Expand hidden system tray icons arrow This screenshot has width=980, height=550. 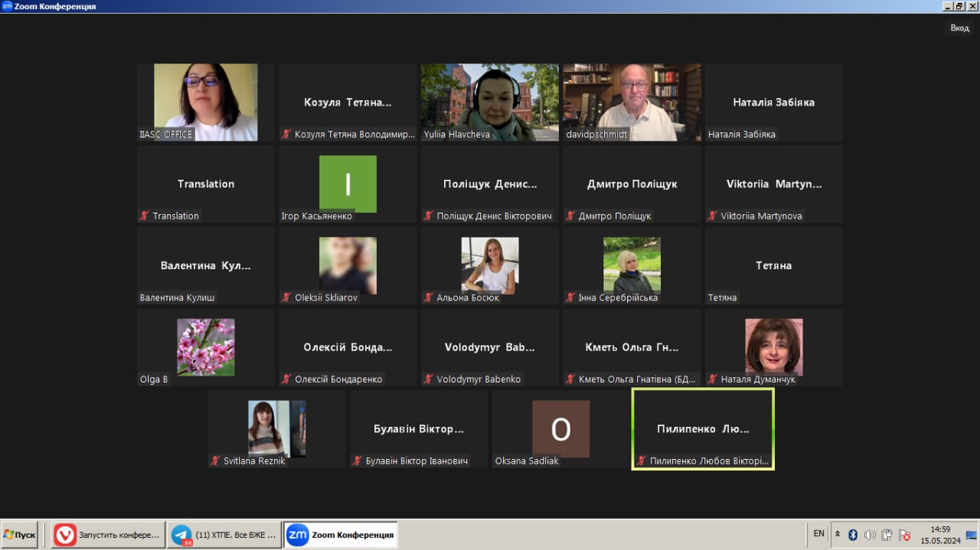[838, 535]
